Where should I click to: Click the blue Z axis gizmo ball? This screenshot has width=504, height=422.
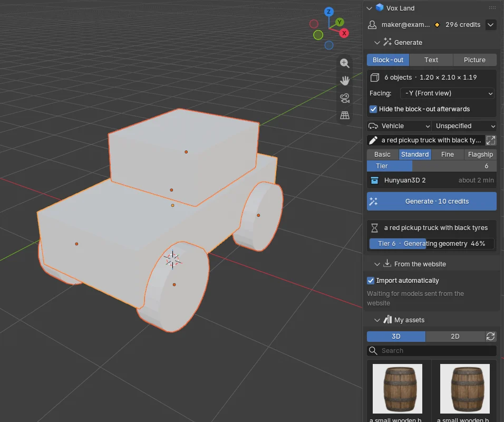tap(328, 12)
